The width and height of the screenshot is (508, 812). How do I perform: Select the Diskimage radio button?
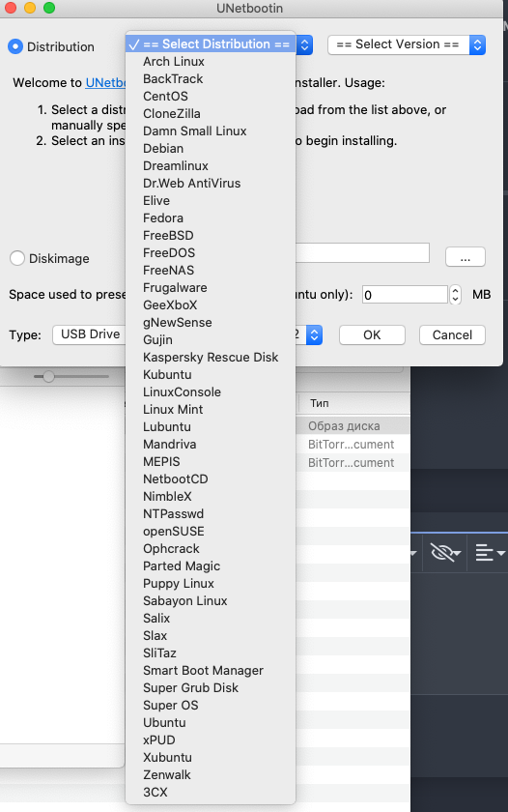click(17, 258)
